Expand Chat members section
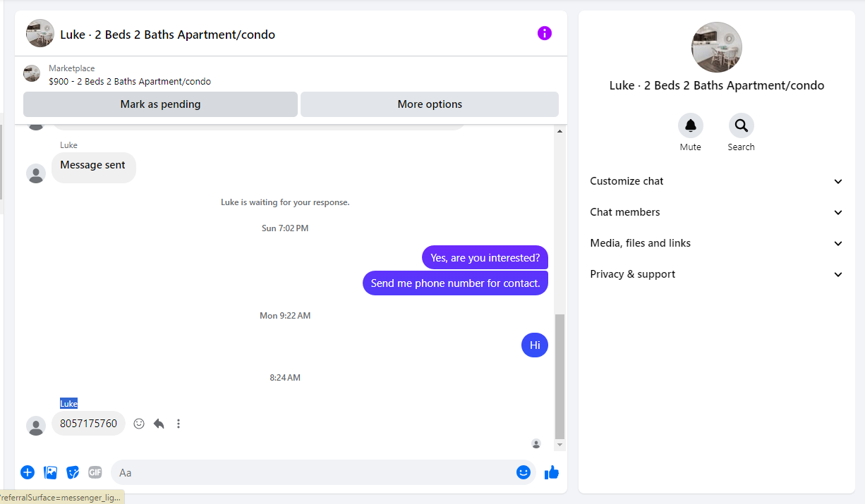Viewport: 865px width, 504px height. (717, 212)
